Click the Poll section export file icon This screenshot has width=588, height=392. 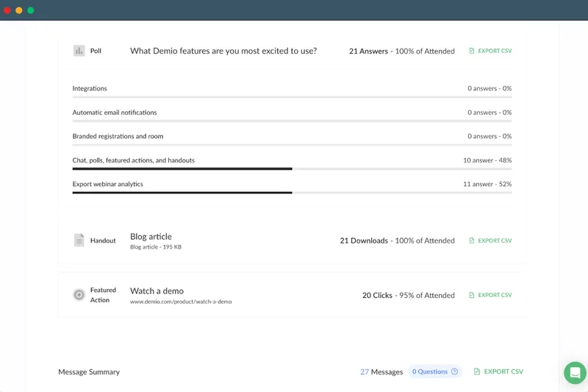pyautogui.click(x=472, y=51)
